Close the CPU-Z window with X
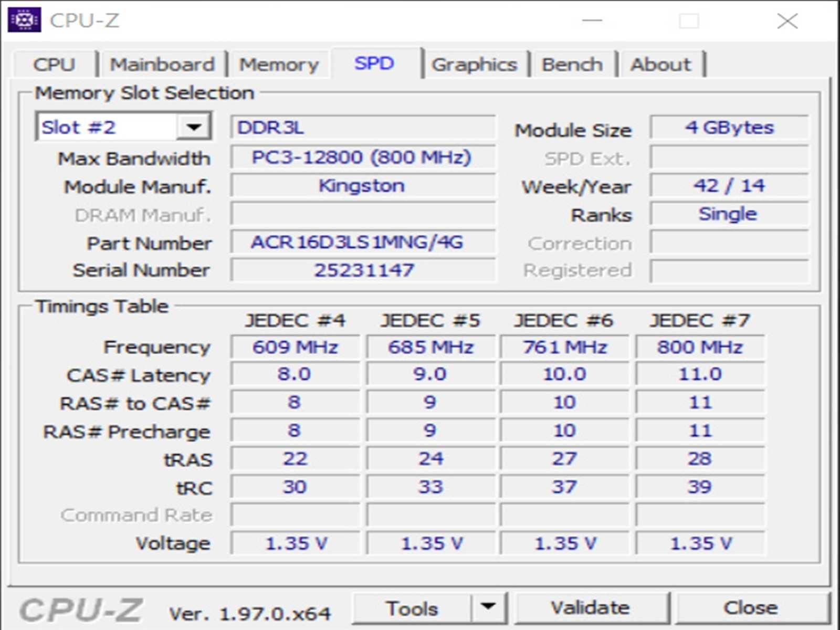 (x=787, y=20)
